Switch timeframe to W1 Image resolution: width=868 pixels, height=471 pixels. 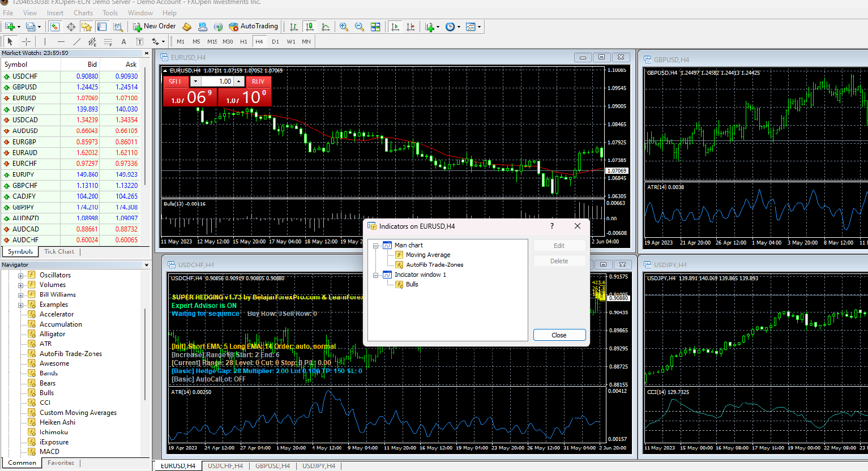[291, 41]
